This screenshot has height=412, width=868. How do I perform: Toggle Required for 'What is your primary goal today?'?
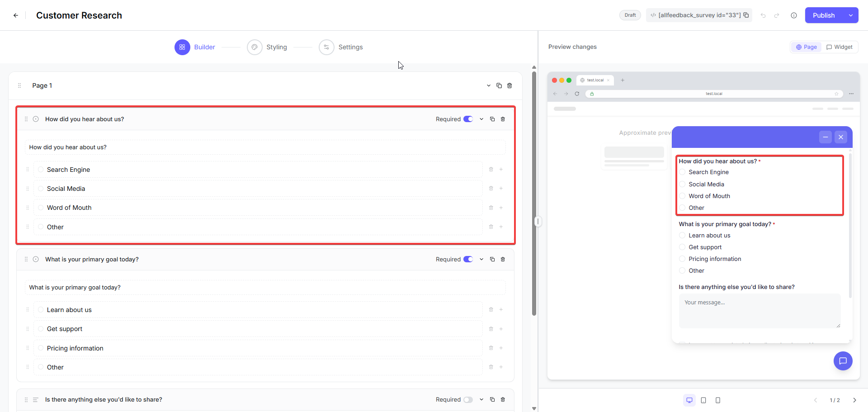(468, 260)
